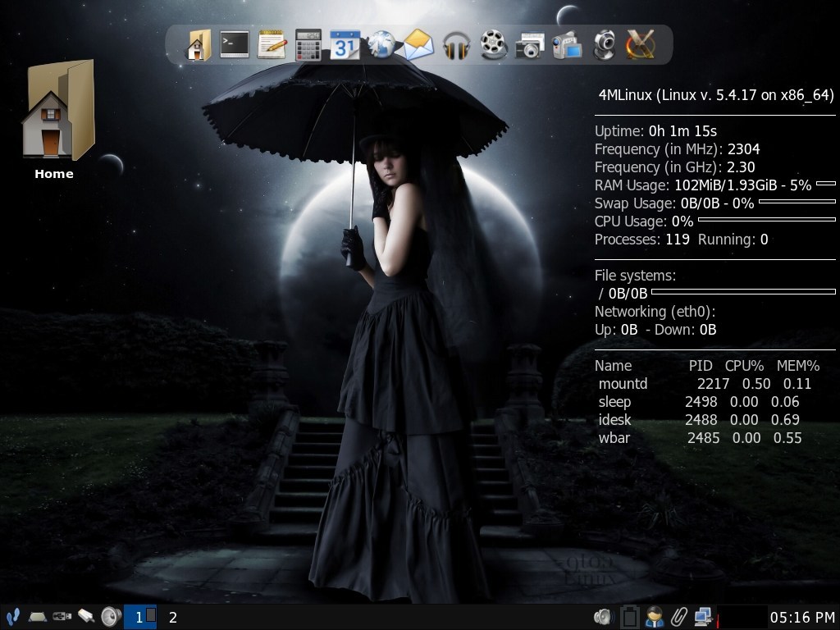Open the volume control in system tray
Screen dimensions: 840x630
click(604, 617)
